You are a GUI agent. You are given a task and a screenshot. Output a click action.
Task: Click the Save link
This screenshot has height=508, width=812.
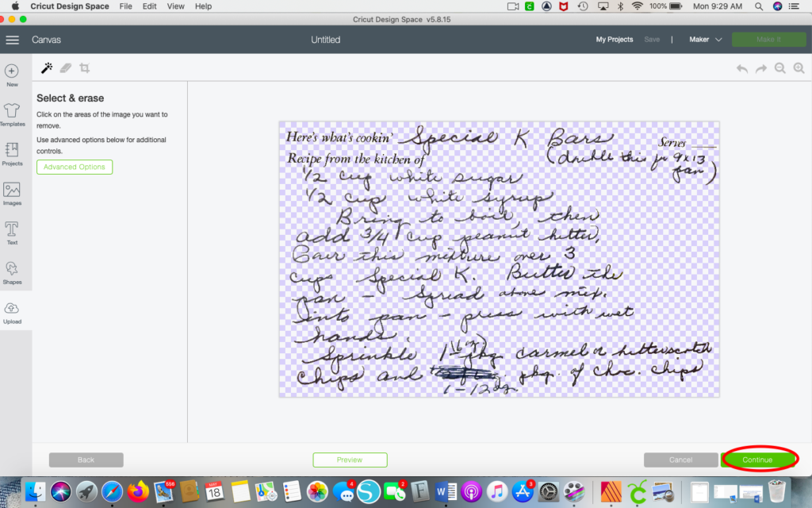[x=652, y=40]
